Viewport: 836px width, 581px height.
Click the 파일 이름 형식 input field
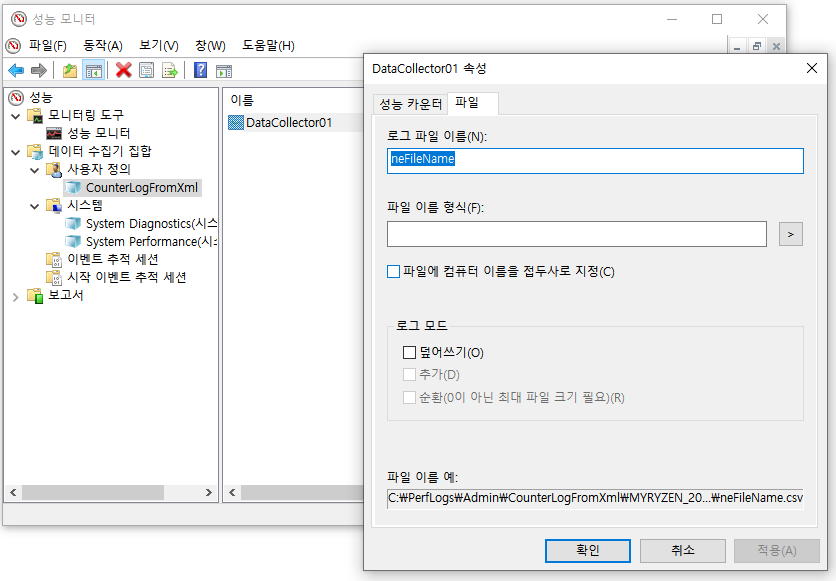pos(577,234)
